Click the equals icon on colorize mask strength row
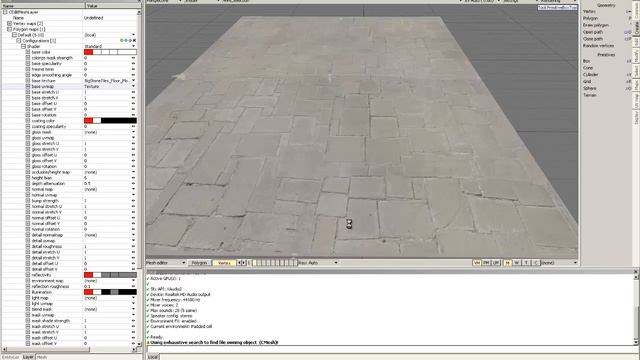Screen dimensions: 640x360 [133, 58]
